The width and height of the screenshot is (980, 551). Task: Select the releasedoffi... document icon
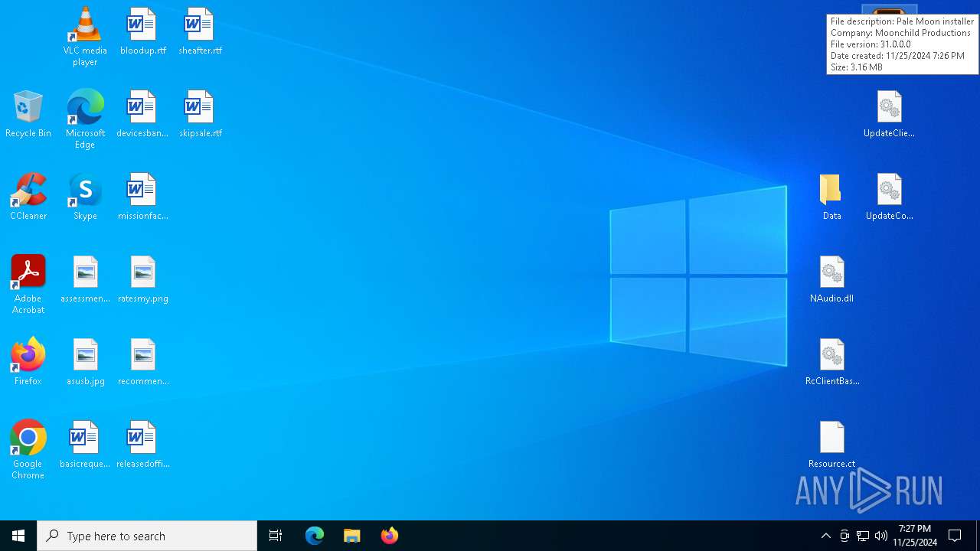[142, 445]
